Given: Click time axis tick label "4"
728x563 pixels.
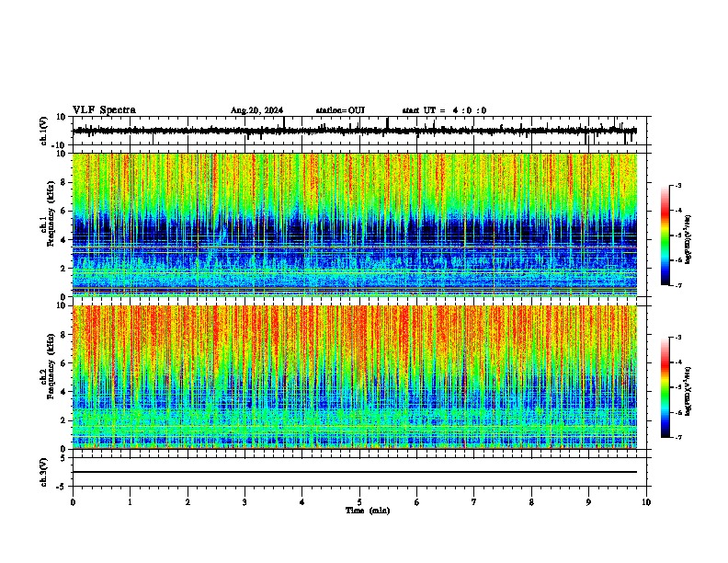Looking at the screenshot, I should tap(302, 502).
